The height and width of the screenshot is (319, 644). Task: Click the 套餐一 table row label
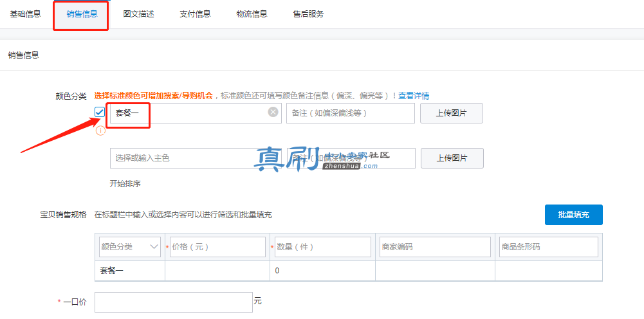pyautogui.click(x=112, y=271)
